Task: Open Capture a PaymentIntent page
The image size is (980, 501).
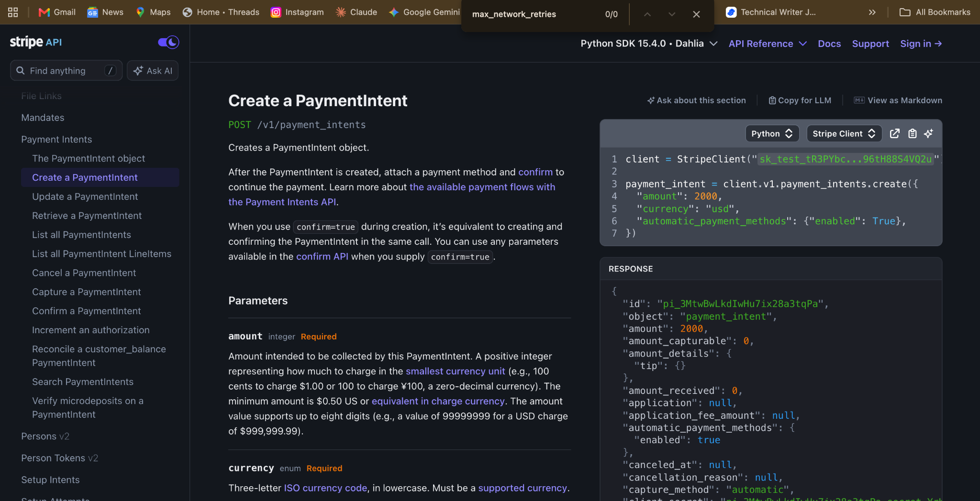Action: click(x=86, y=292)
